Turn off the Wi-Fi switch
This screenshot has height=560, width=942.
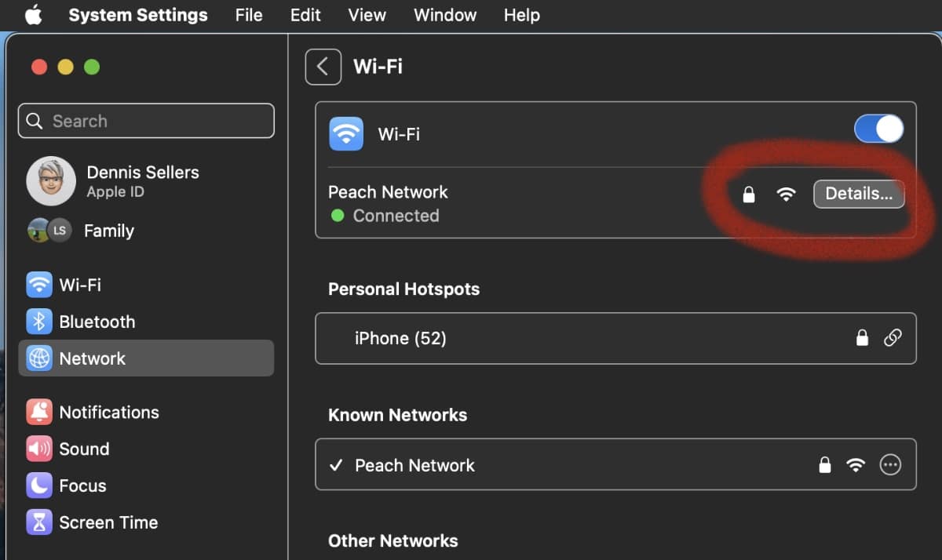[x=878, y=129]
